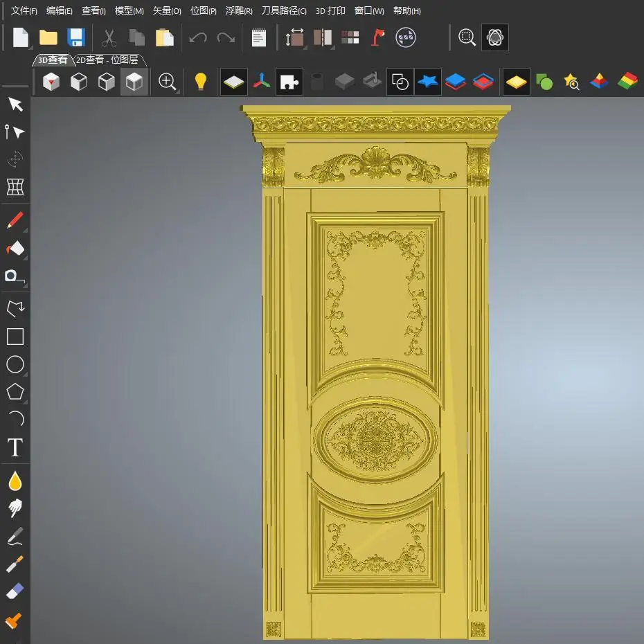Click the 3D orbit view icon in top toolbar
The image size is (644, 644).
coord(495,38)
